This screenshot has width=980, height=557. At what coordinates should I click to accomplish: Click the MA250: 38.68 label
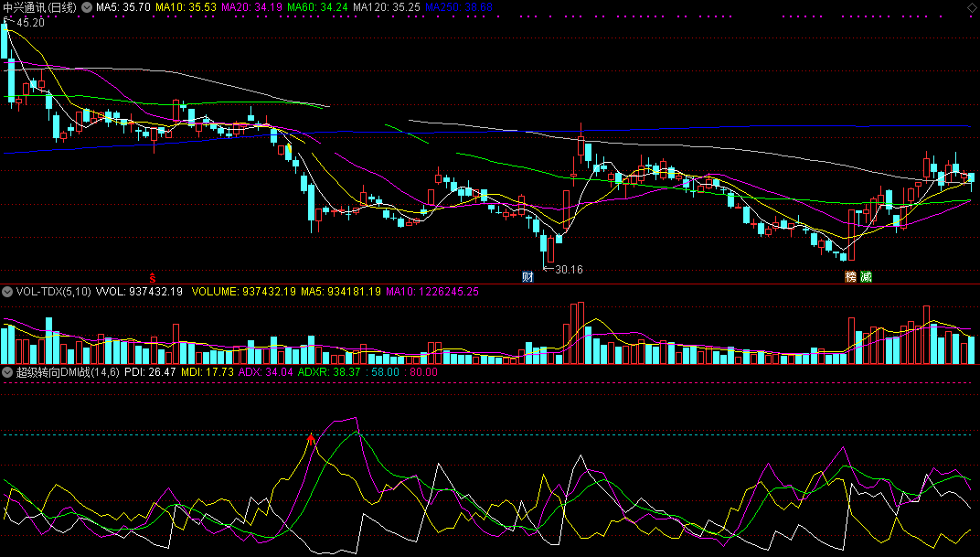click(x=459, y=7)
